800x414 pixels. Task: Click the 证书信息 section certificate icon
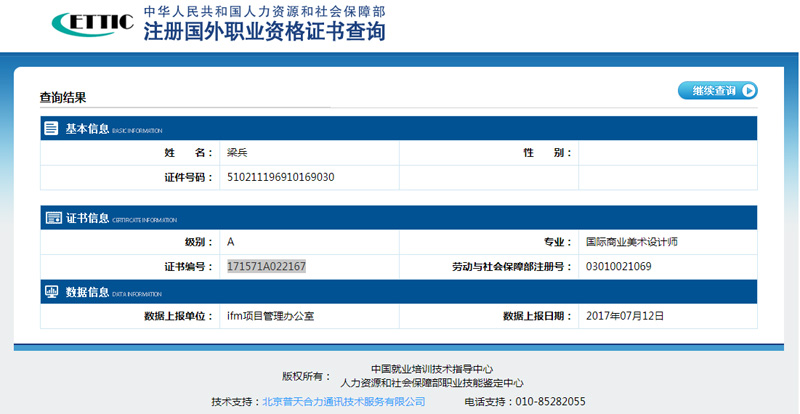[x=52, y=218]
